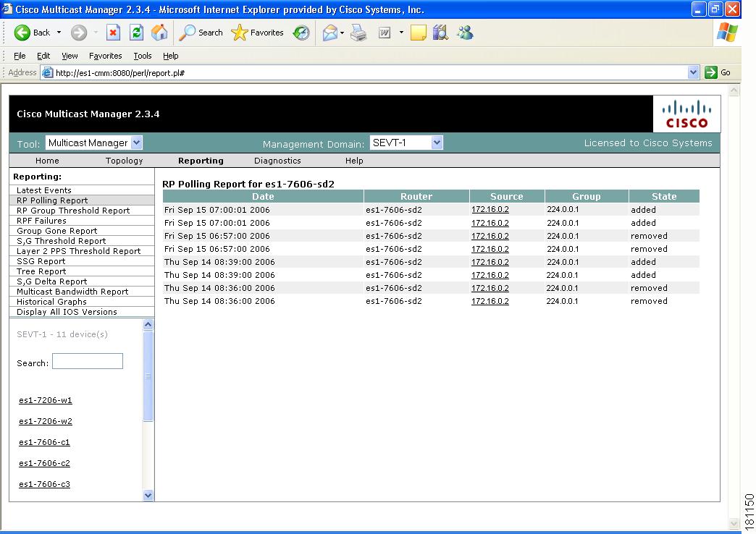Open Layer 2 PPS Threshold Report
The image size is (756, 534).
point(79,251)
